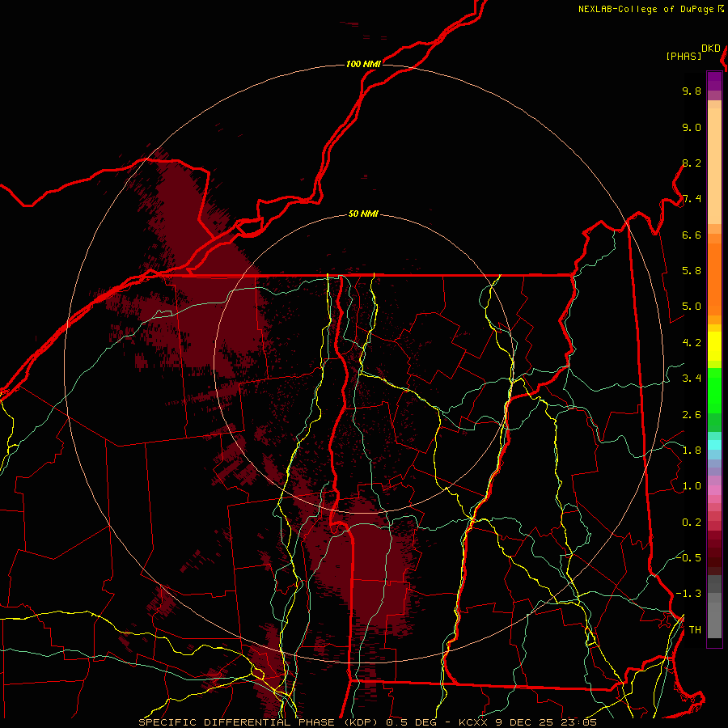Click the TH threshold label on legend
Viewport: 728px width, 728px height.
point(695,630)
